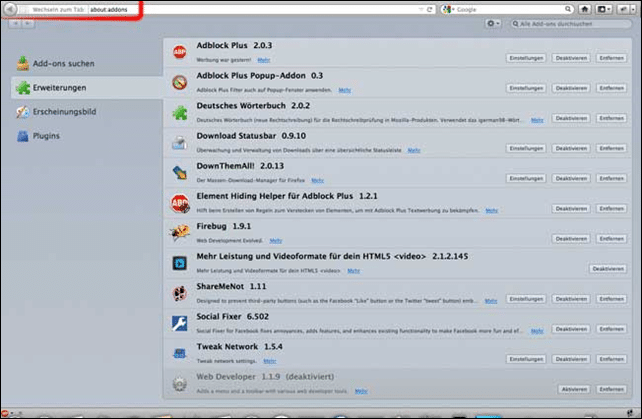Click the ShareMeNot 1.11 title

tap(231, 286)
